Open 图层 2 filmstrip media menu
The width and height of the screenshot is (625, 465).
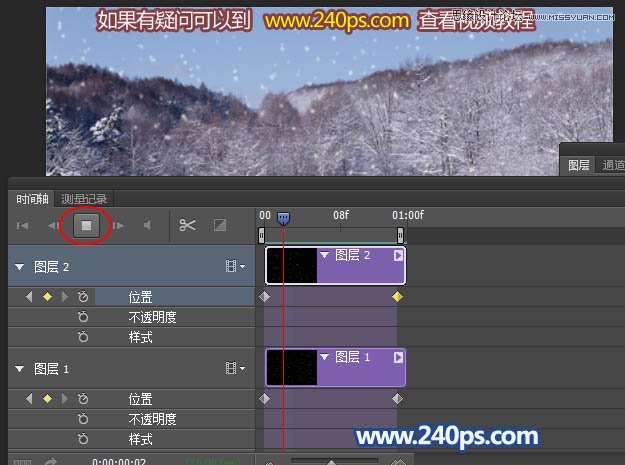pyautogui.click(x=235, y=266)
